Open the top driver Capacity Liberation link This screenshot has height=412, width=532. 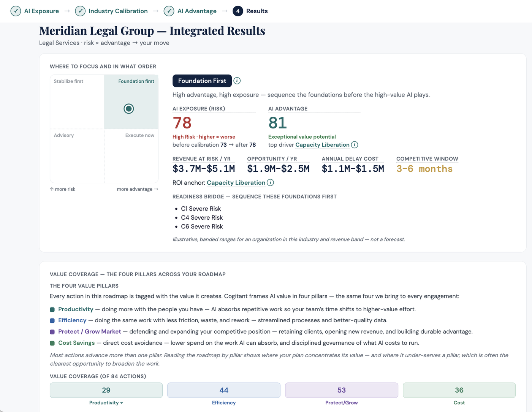322,145
